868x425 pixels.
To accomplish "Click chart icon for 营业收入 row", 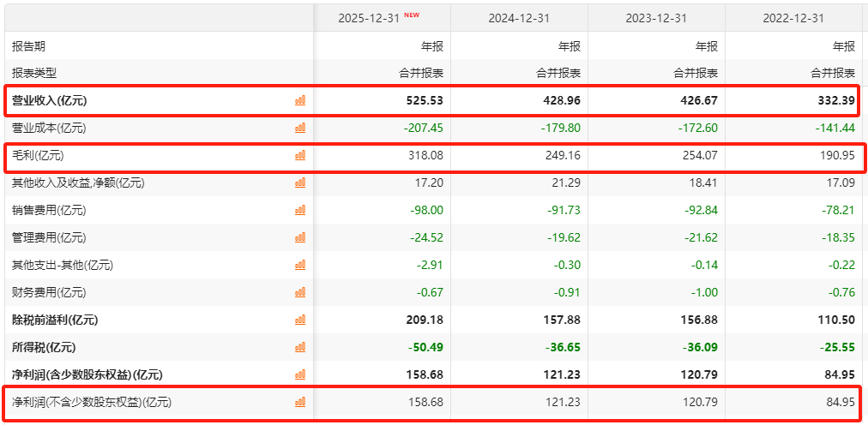I will pos(300,100).
